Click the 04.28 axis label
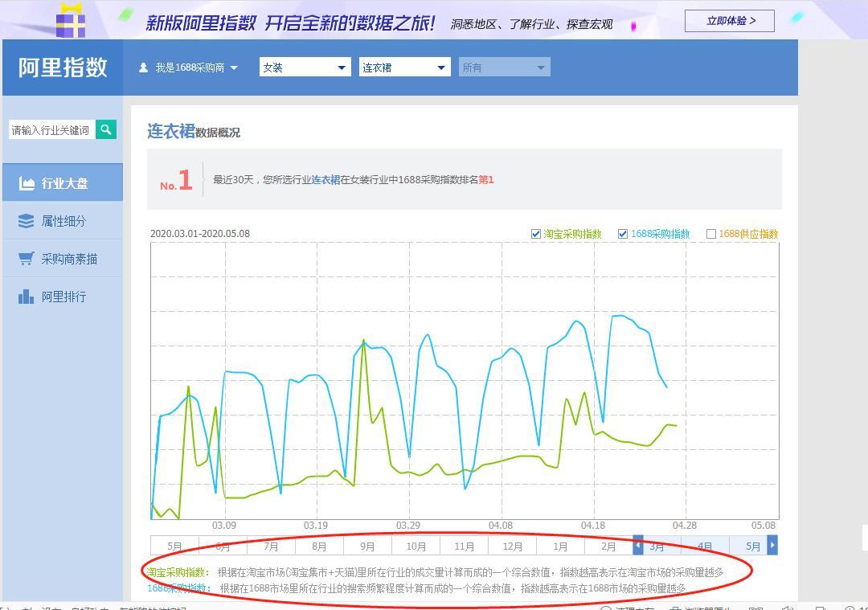 [x=685, y=526]
